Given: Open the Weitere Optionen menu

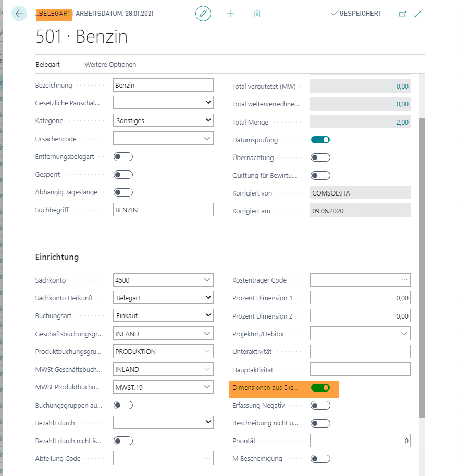Looking at the screenshot, I should click(x=110, y=65).
